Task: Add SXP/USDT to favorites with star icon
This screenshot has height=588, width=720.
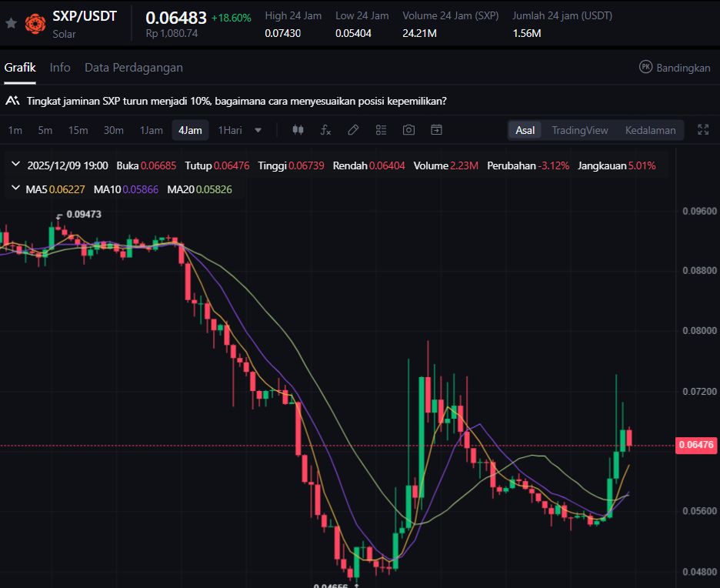Action: click(11, 24)
